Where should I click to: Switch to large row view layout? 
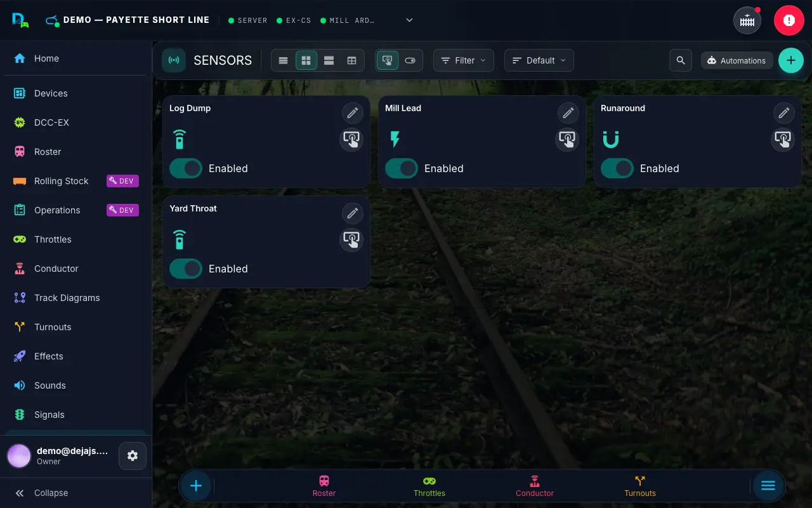coord(329,60)
